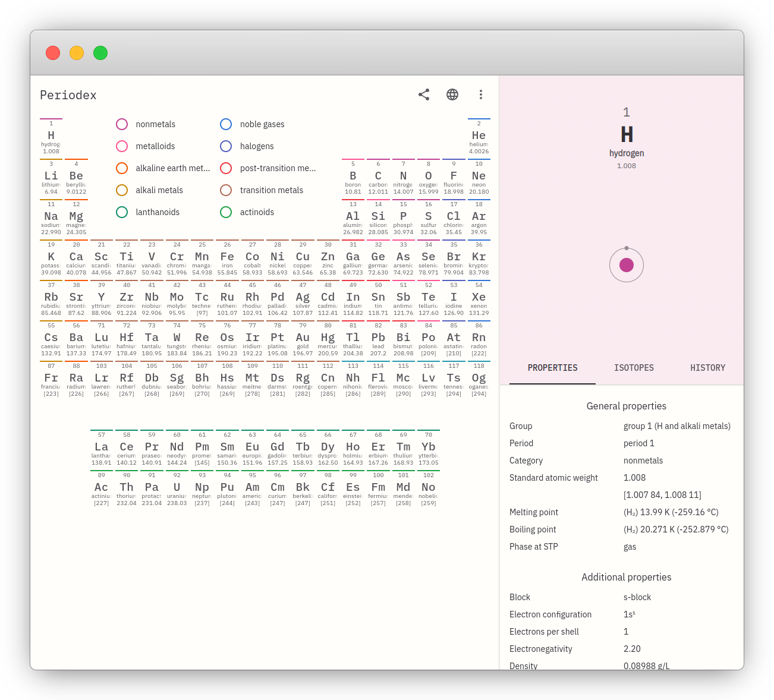Switch to the Isotopes tab

click(634, 368)
